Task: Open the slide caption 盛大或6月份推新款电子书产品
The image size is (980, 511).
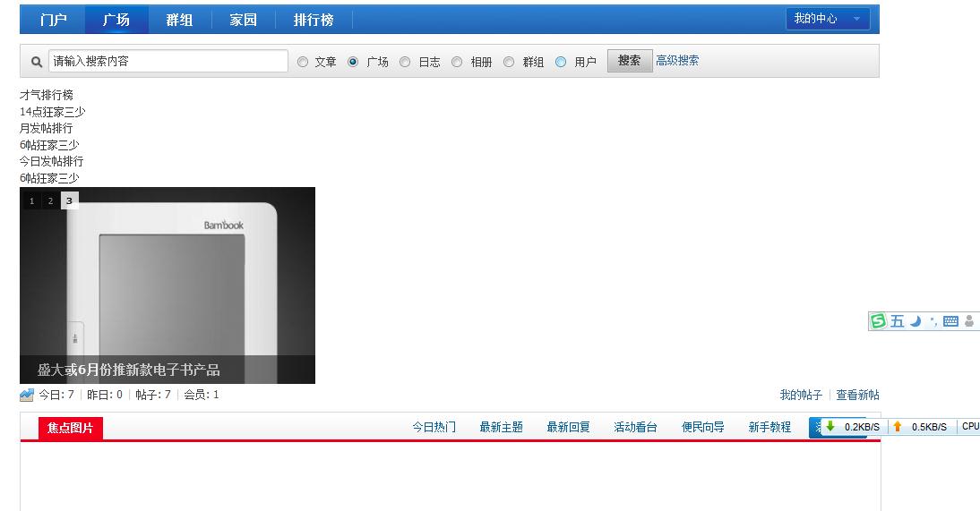Action: tap(129, 370)
